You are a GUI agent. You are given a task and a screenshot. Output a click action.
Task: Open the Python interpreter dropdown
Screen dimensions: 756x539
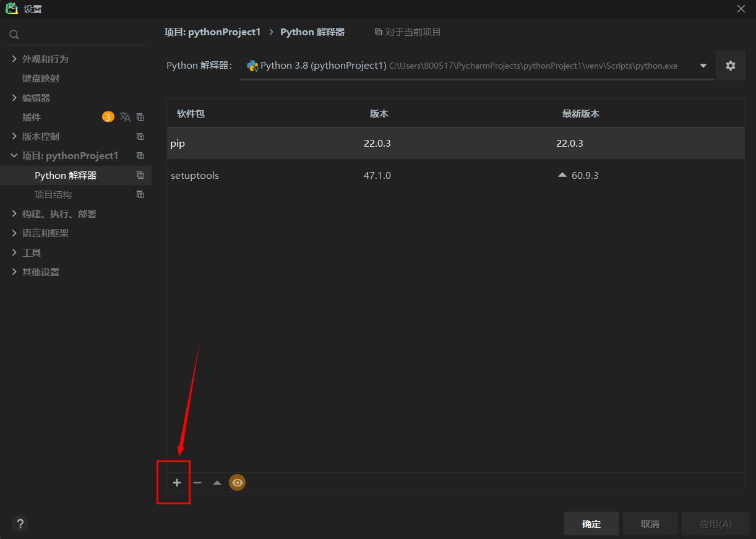pos(703,66)
